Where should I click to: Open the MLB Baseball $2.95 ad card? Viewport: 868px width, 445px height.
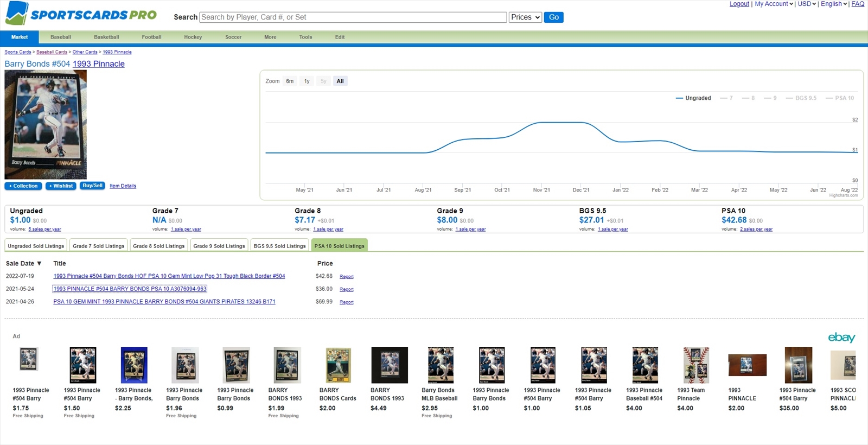tap(440, 382)
